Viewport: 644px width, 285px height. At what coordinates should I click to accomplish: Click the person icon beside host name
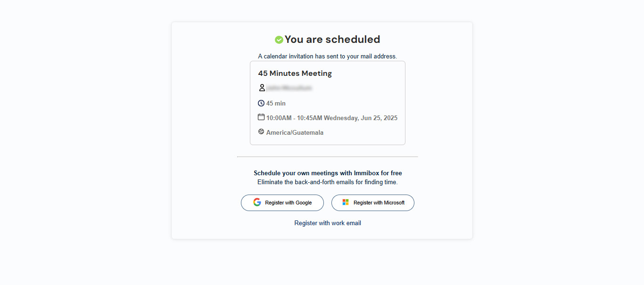tap(262, 88)
